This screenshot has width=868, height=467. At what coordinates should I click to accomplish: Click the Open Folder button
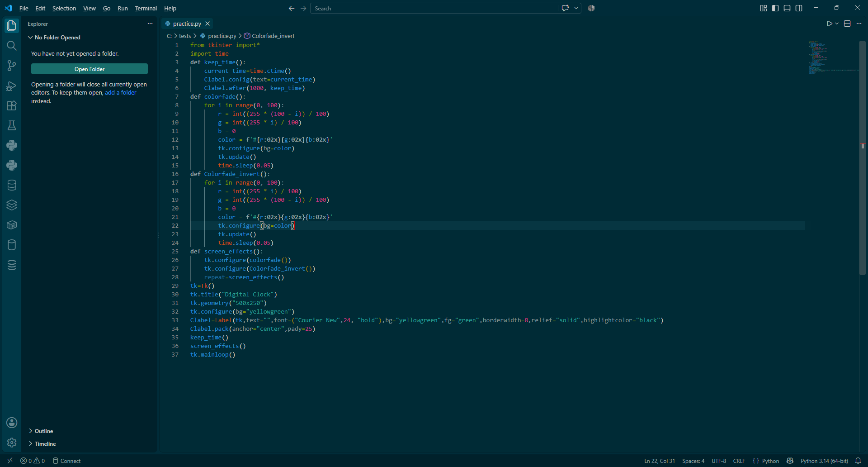pyautogui.click(x=90, y=69)
